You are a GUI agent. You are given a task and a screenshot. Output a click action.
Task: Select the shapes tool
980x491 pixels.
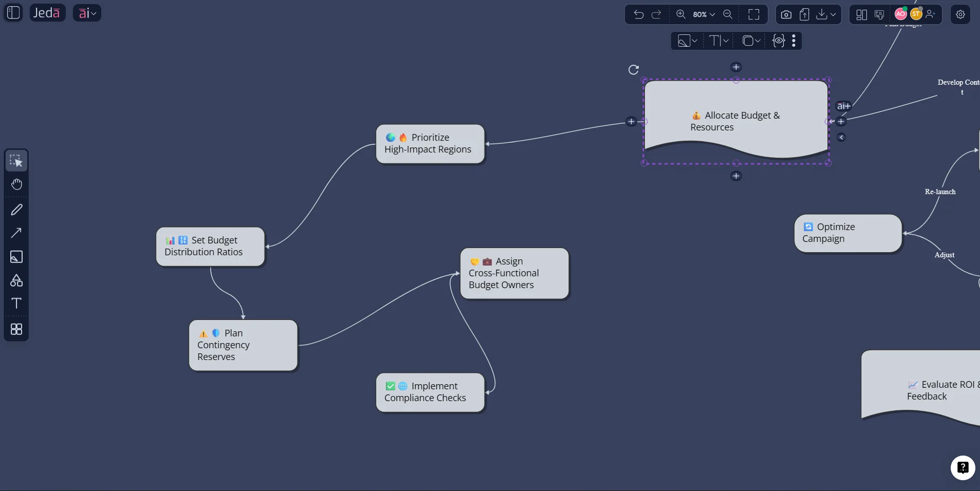pyautogui.click(x=17, y=280)
